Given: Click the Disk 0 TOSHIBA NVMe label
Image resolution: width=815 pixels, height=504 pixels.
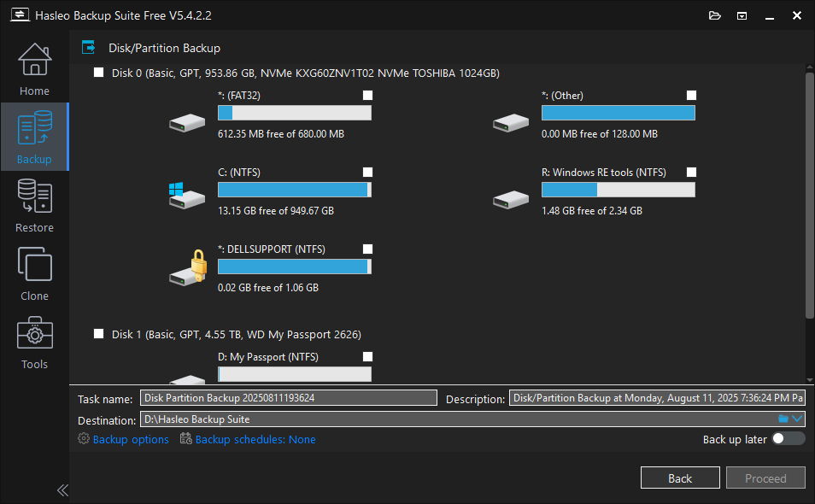Looking at the screenshot, I should (305, 73).
